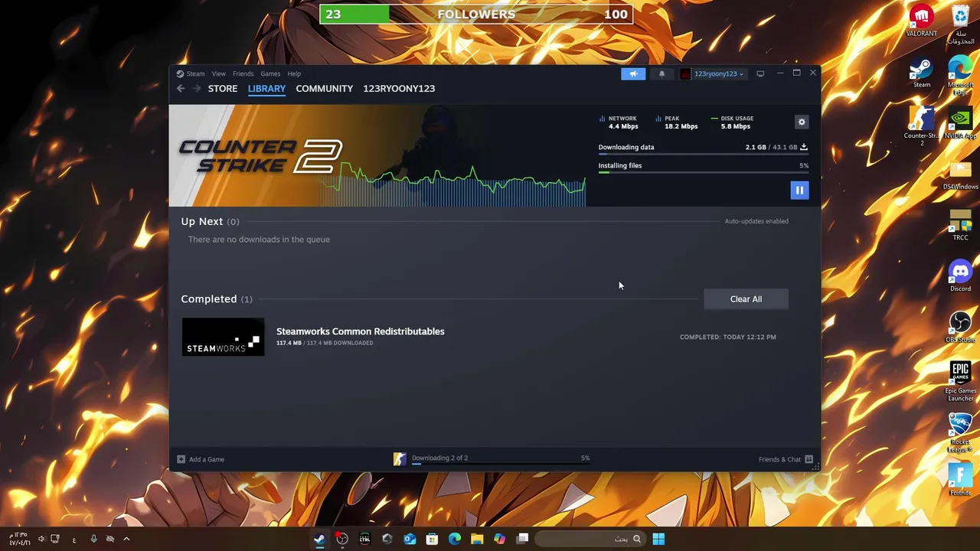Switch to the COMMUNITY tab
The height and width of the screenshot is (551, 980).
[x=325, y=89]
